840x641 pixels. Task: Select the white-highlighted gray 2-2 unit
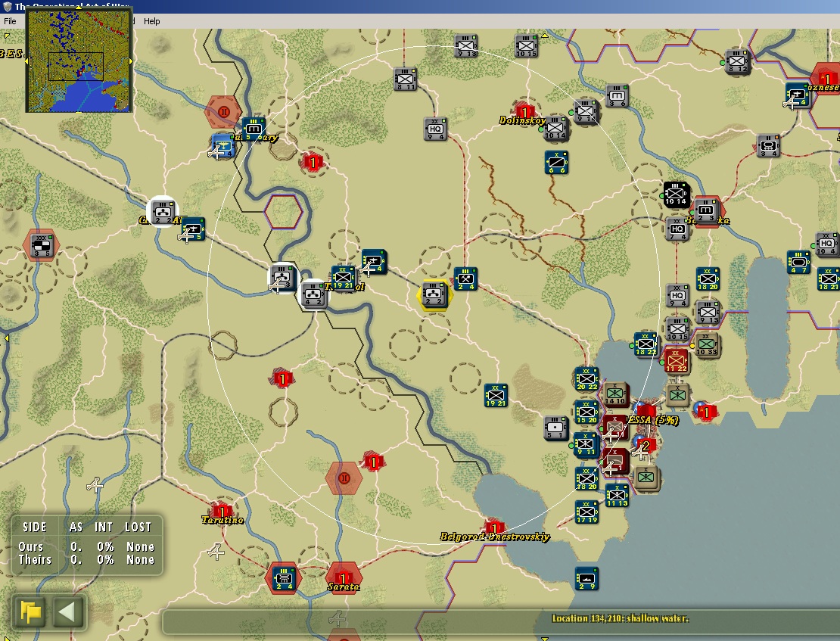(162, 212)
